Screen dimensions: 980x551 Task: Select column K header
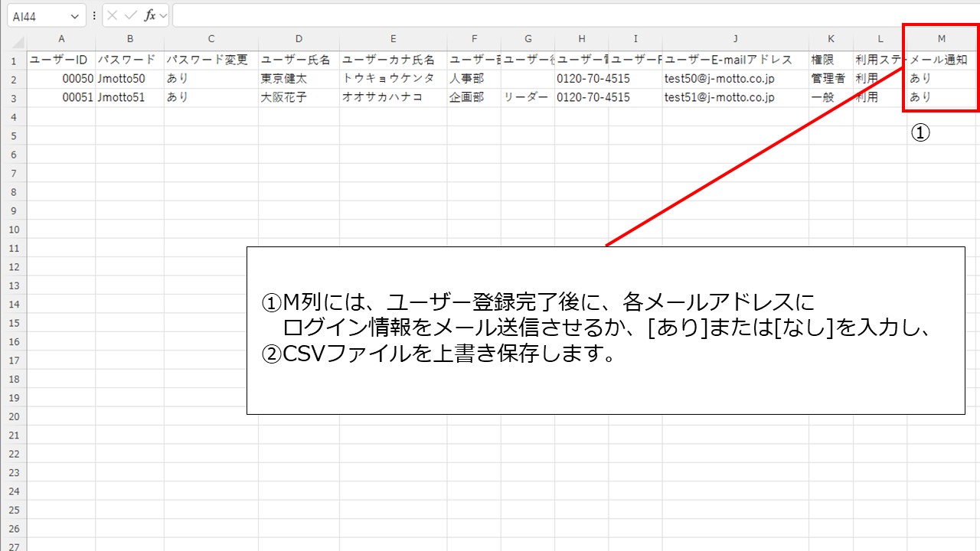pyautogui.click(x=831, y=39)
